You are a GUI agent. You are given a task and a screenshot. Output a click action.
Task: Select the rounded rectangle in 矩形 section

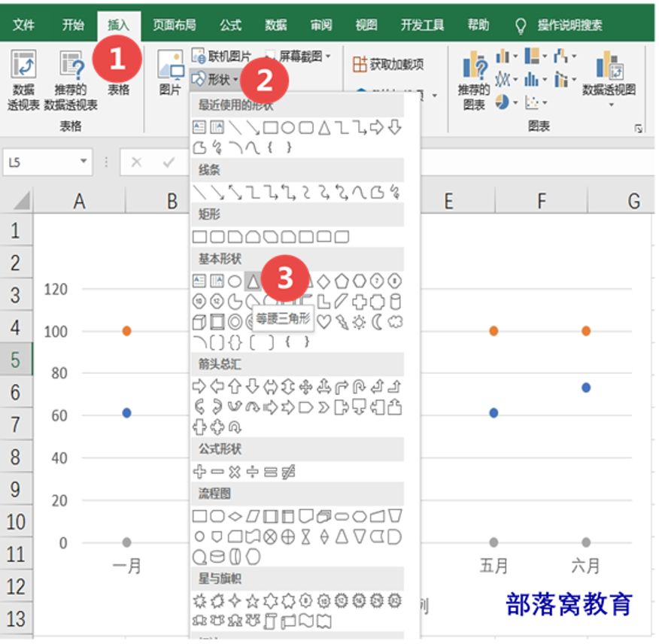point(217,237)
